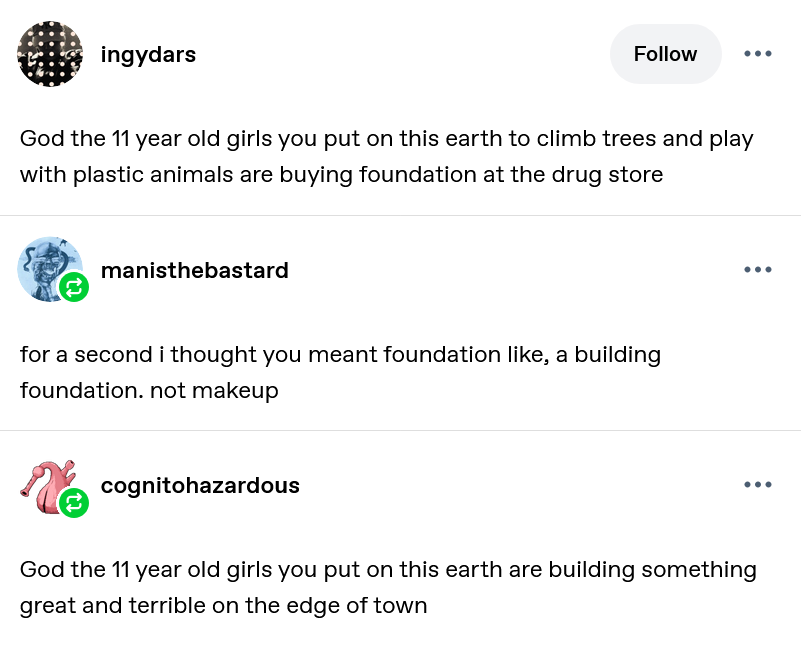The width and height of the screenshot is (801, 648).
Task: Click cognitohazardous's pink flamingo avatar
Action: coord(44,484)
